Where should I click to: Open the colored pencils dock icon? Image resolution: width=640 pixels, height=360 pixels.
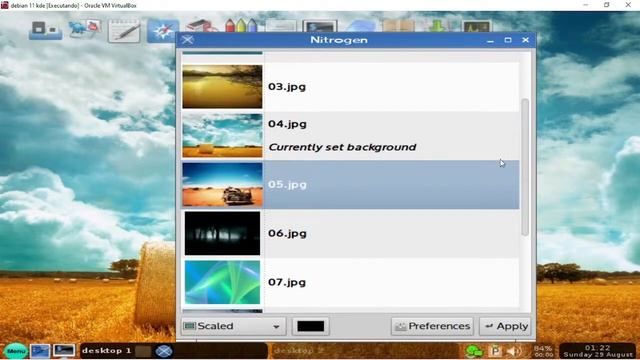tap(241, 25)
